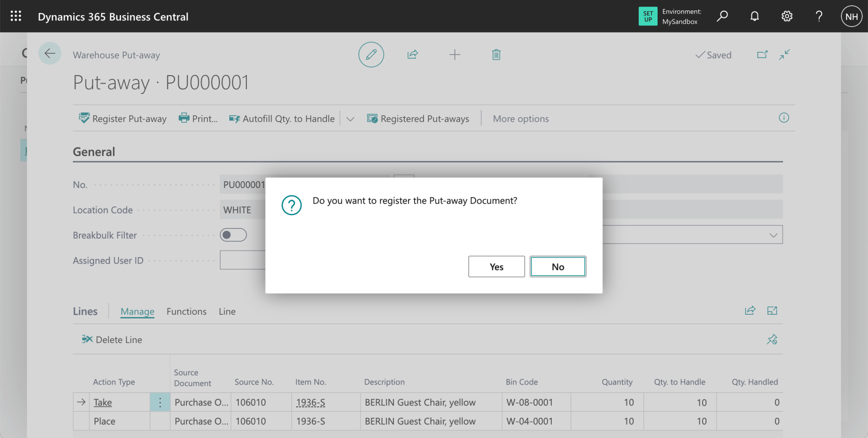Click the Qty. Handled column header

(755, 382)
